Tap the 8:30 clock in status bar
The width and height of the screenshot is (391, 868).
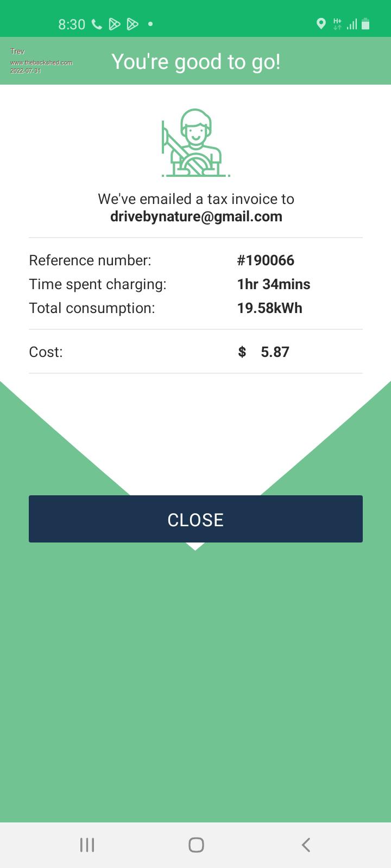click(72, 24)
